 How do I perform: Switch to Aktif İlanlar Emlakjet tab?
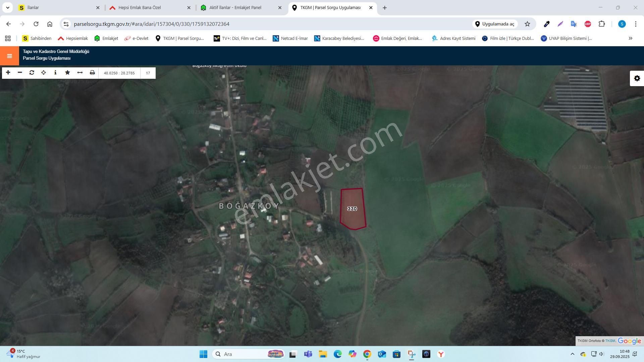[x=235, y=7]
